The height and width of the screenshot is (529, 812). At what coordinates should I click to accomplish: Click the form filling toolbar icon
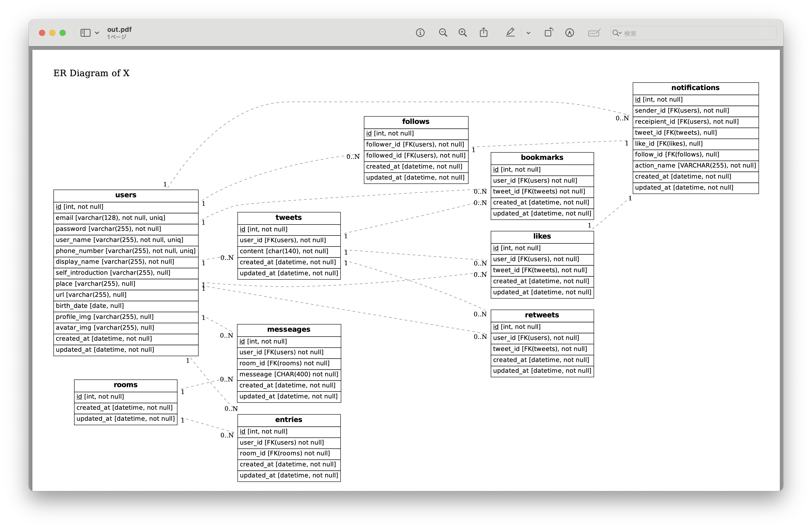594,33
